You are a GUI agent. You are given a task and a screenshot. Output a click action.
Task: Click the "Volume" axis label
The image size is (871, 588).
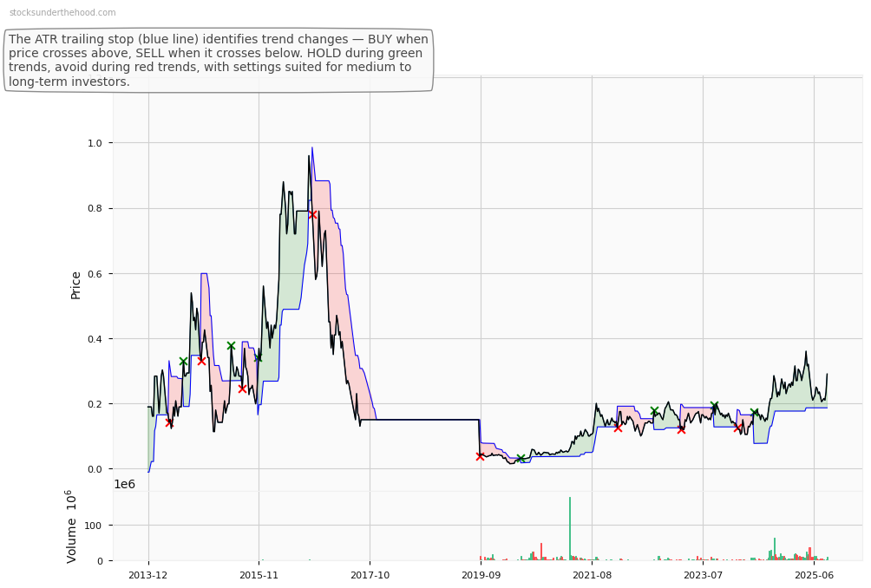coord(71,526)
